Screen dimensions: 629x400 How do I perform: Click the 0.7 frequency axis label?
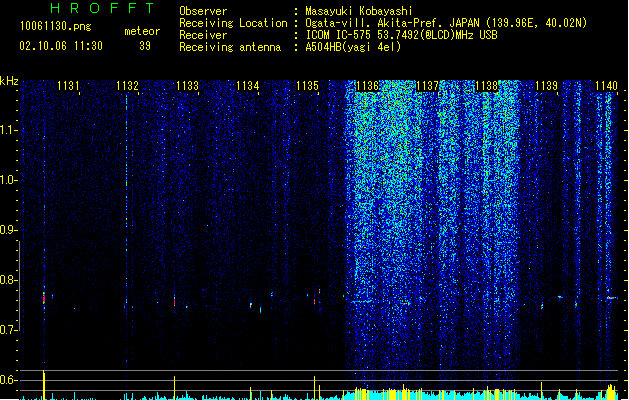(8, 330)
